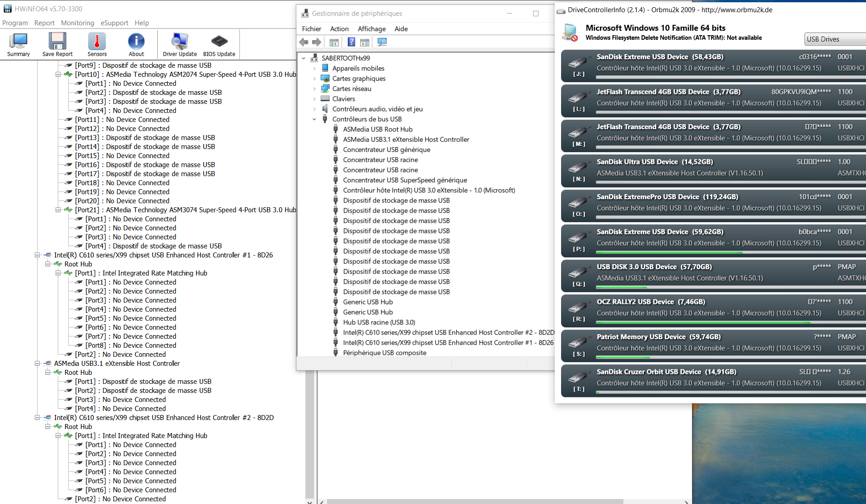
Task: Select JetFlash Transcend drive M: entry
Action: click(x=713, y=136)
